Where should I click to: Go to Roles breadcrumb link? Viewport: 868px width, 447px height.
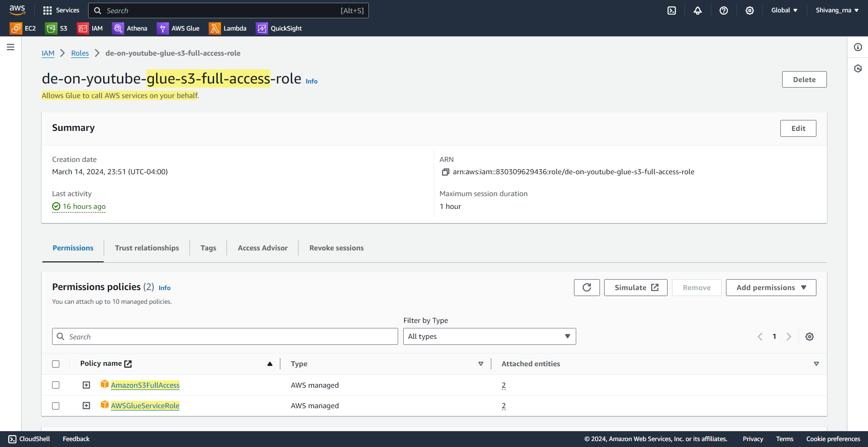(80, 53)
